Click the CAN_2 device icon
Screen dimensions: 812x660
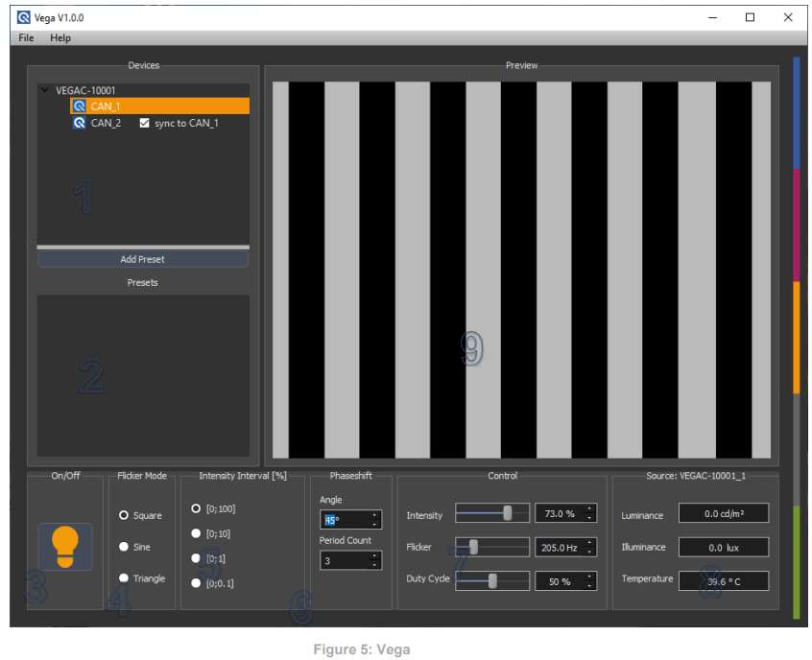(x=81, y=122)
